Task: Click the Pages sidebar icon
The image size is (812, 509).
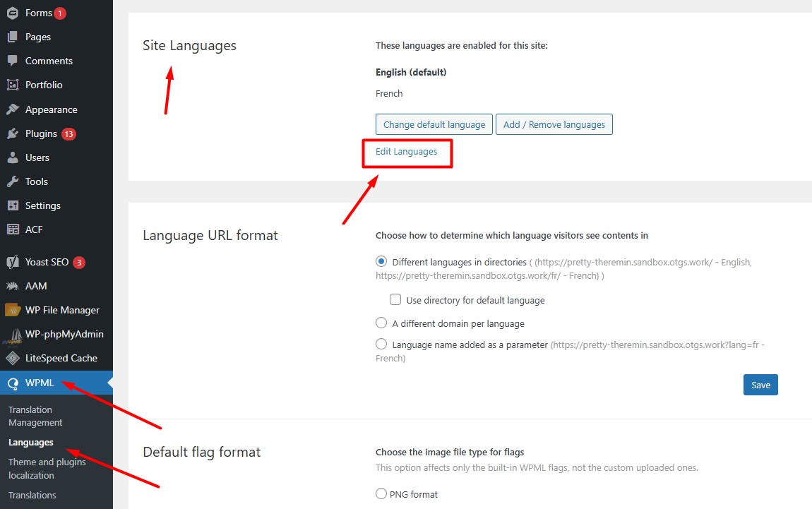Action: click(x=13, y=37)
